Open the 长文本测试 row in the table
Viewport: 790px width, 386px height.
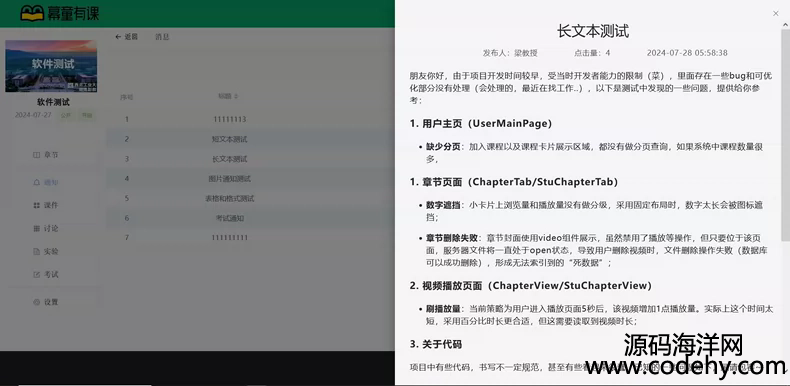(x=250, y=159)
